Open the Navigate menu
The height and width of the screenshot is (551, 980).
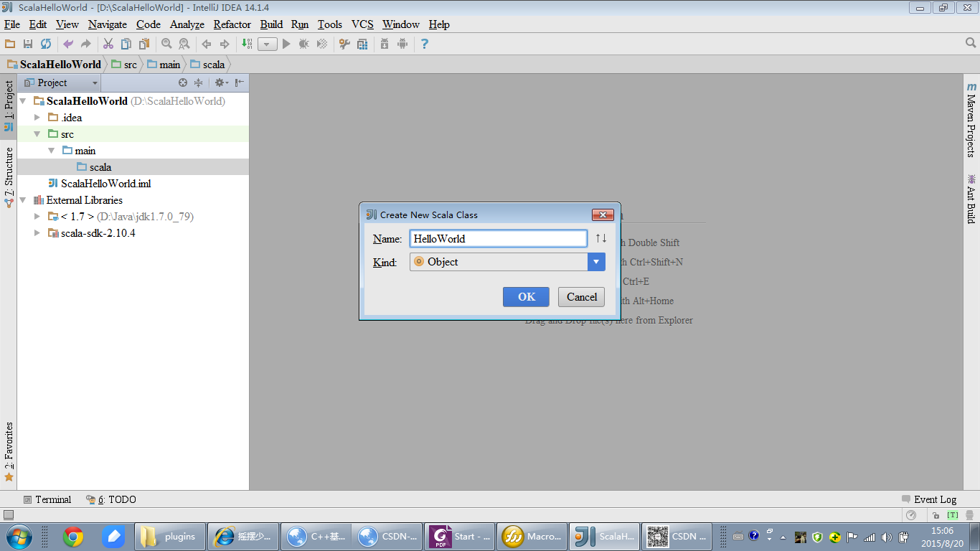[108, 24]
